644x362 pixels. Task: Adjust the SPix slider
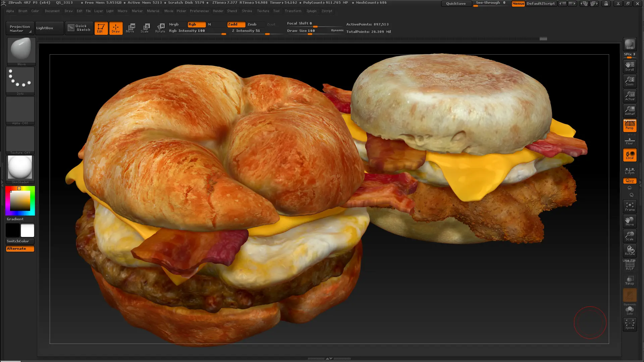630,55
